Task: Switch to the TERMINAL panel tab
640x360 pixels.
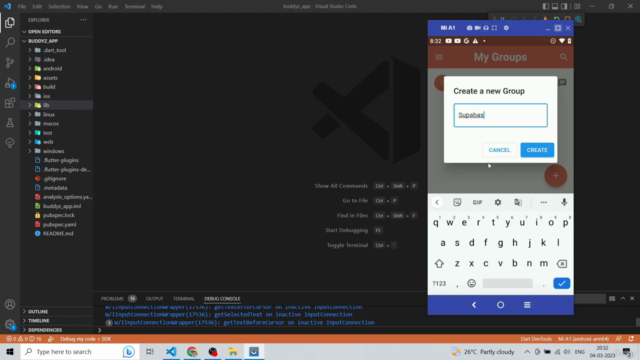Action: [x=184, y=299]
